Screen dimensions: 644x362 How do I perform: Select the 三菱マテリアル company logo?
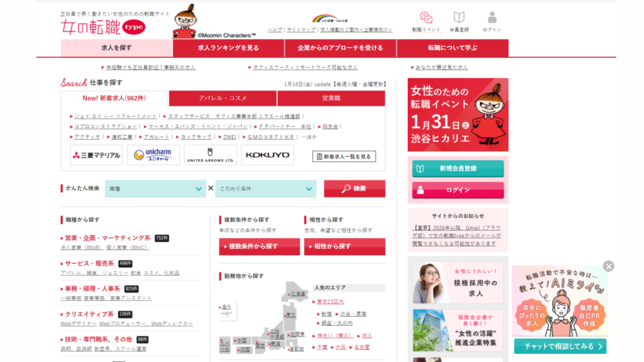coord(96,155)
